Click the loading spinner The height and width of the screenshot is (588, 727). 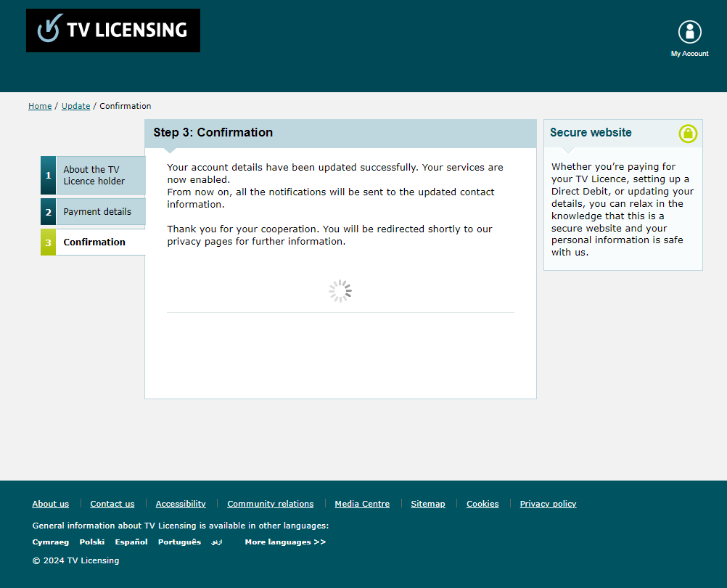pyautogui.click(x=340, y=291)
